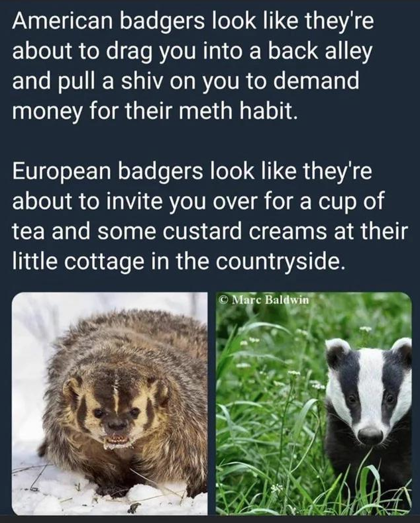
Task: Click the Marc Baldwin copyright watermark
Action: coord(264,299)
